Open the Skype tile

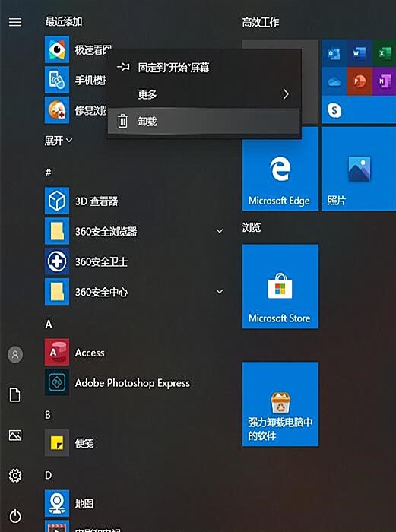(359, 109)
